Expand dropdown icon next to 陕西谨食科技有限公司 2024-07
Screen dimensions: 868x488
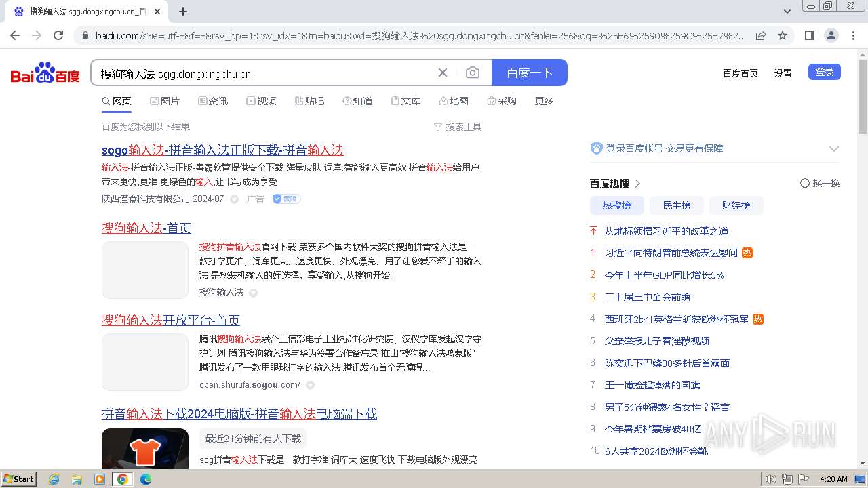(234, 199)
